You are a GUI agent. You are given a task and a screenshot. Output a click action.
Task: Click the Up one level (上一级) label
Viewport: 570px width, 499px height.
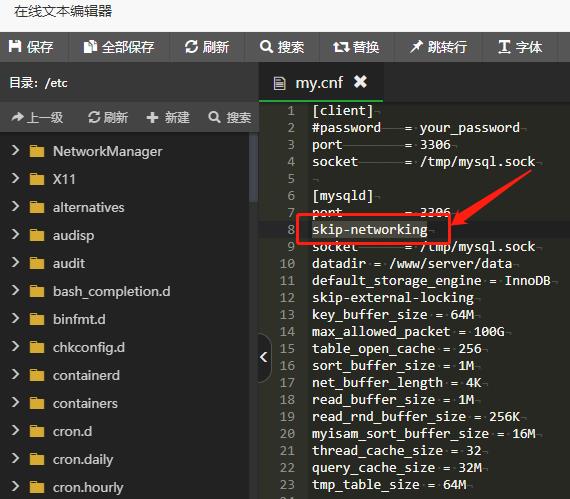click(46, 117)
